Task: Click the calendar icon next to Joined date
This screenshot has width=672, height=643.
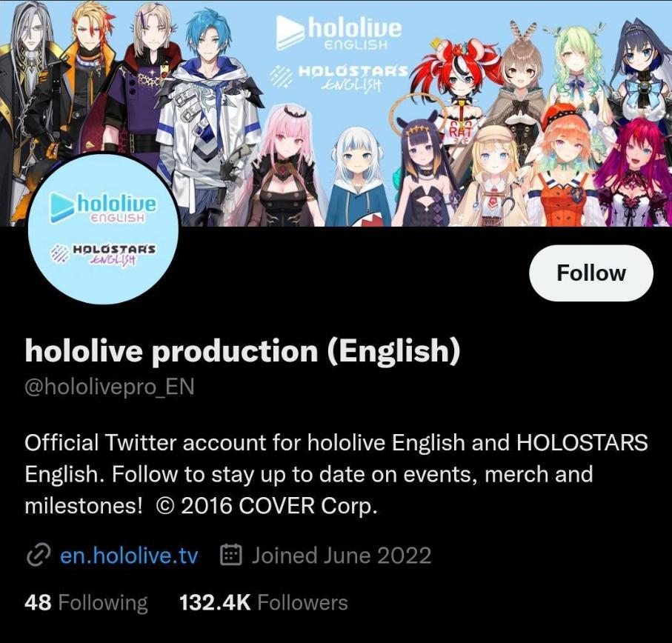Action: 231,555
